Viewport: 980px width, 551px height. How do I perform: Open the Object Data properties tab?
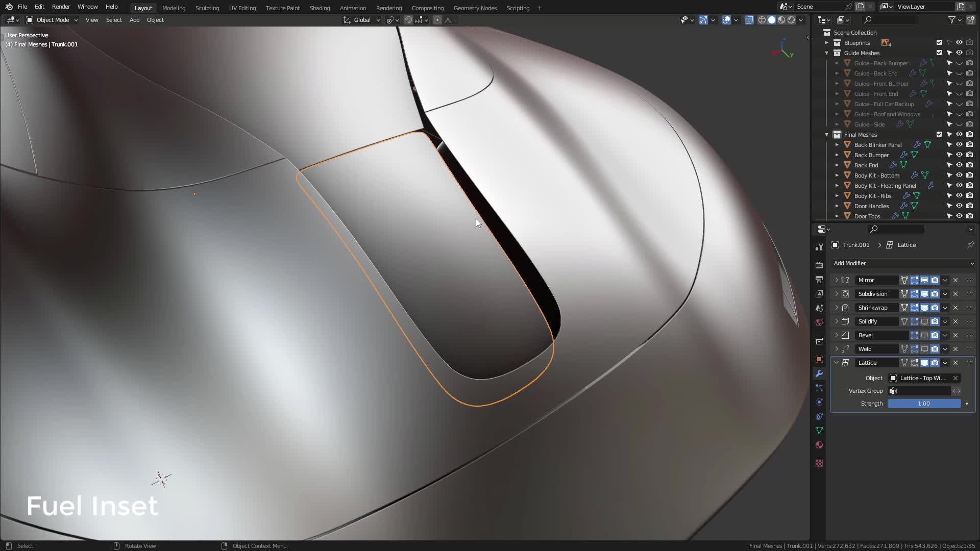(x=819, y=431)
